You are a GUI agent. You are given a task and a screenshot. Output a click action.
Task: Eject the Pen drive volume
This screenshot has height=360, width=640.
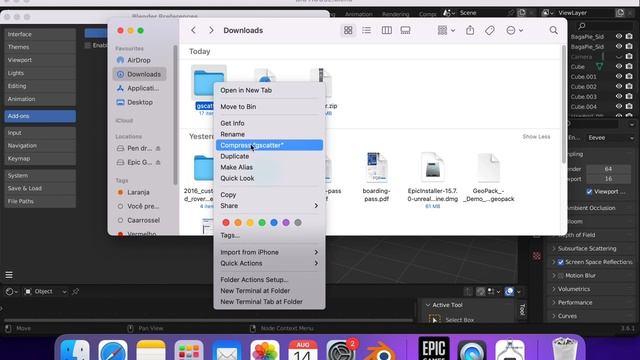click(x=158, y=148)
